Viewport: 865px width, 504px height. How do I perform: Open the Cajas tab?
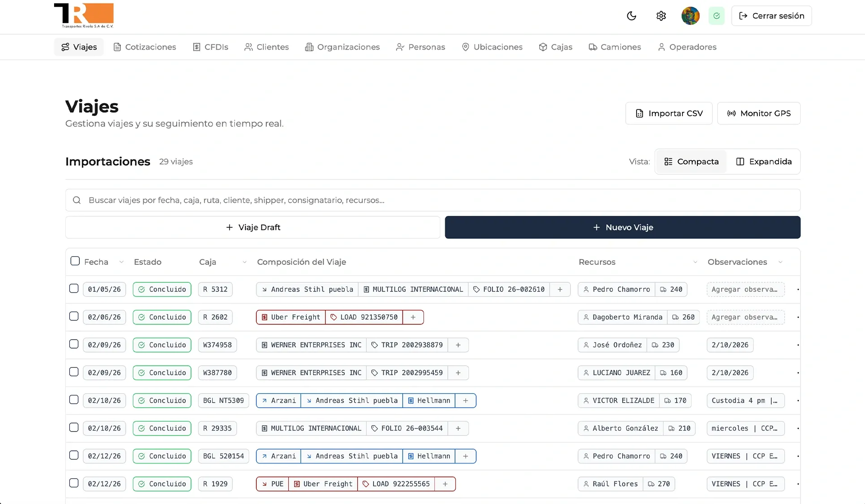555,47
